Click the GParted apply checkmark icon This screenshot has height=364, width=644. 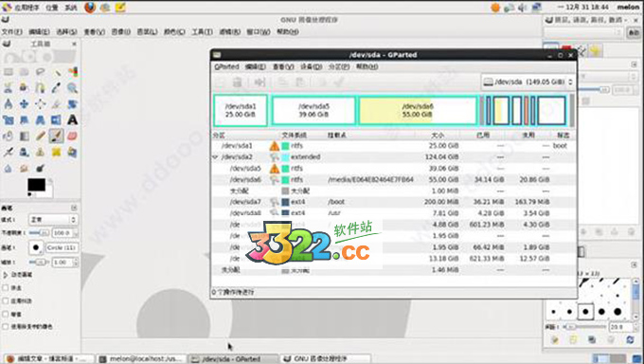point(339,82)
